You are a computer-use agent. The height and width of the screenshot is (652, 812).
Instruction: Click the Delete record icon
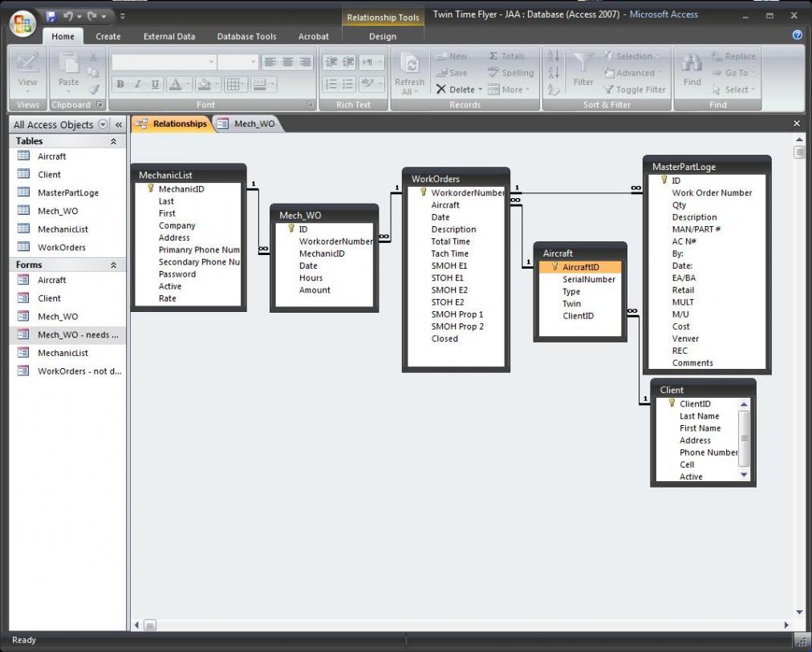441,90
